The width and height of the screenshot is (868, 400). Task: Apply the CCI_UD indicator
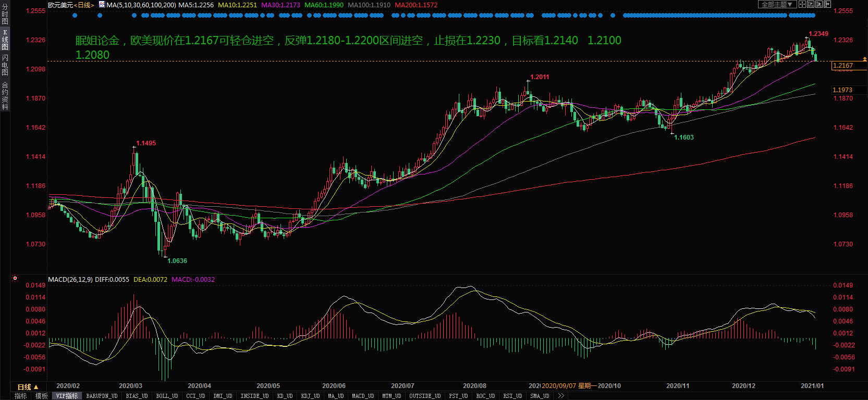(x=195, y=396)
